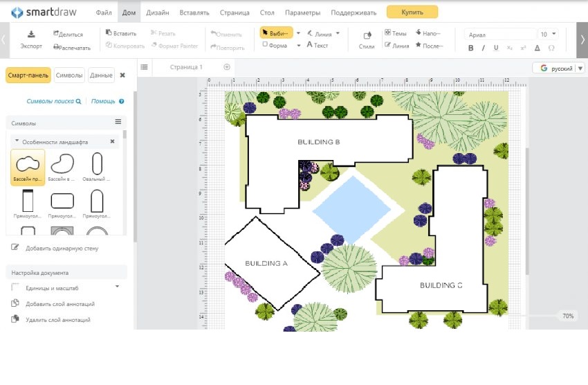Switch to the Символы panel tab

coord(69,75)
